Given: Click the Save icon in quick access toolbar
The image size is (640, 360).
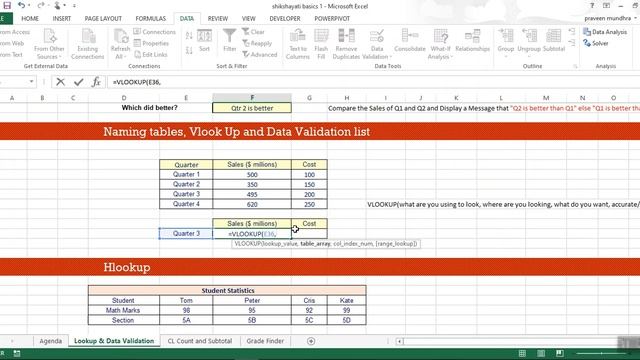Looking at the screenshot, I should point(7,5).
